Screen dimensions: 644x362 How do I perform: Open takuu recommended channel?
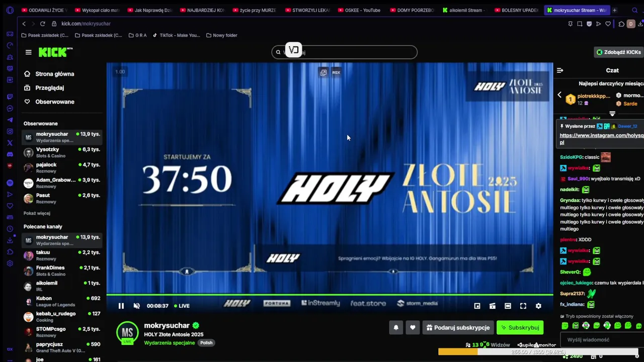coord(62,255)
